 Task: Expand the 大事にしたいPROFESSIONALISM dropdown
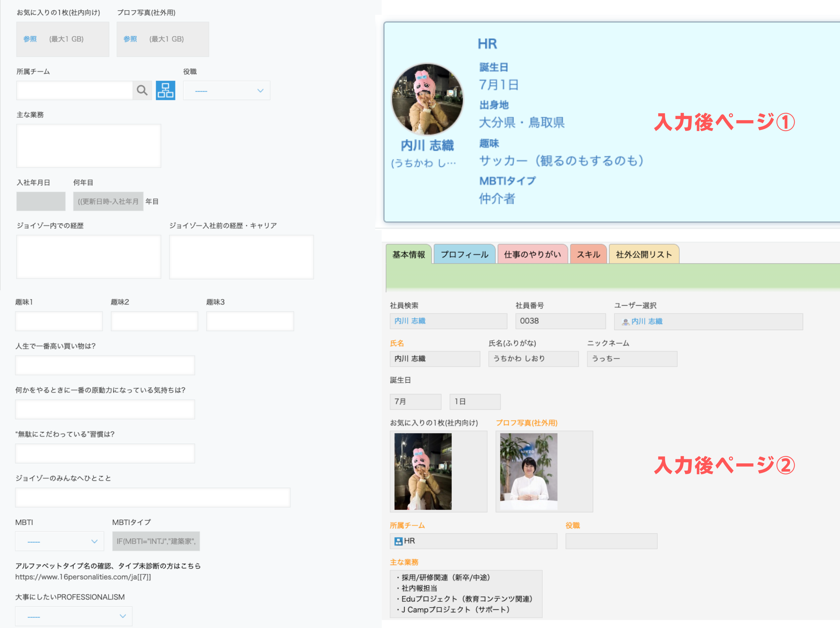click(74, 616)
